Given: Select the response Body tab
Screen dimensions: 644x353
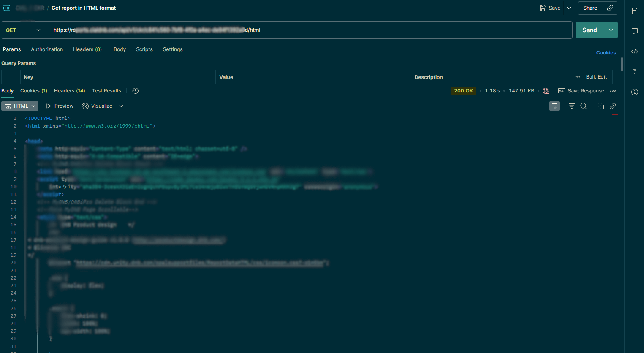Looking at the screenshot, I should tap(8, 91).
